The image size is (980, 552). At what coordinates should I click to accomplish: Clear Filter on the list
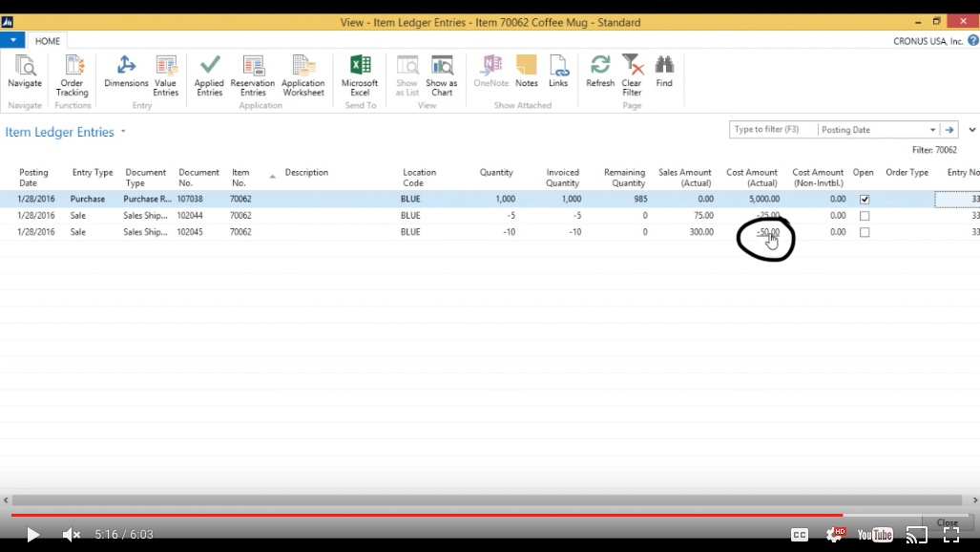pyautogui.click(x=632, y=75)
